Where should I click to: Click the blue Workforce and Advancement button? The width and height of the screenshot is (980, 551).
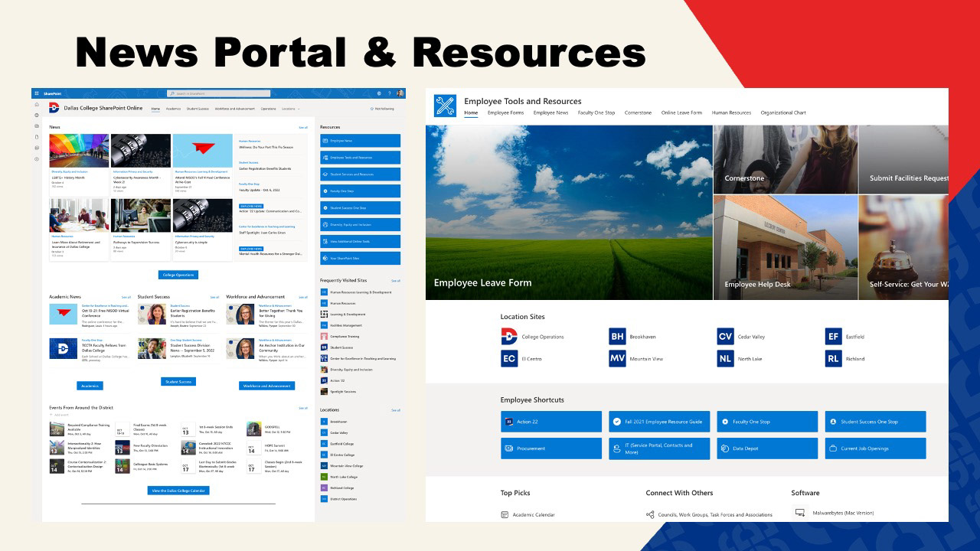click(266, 386)
